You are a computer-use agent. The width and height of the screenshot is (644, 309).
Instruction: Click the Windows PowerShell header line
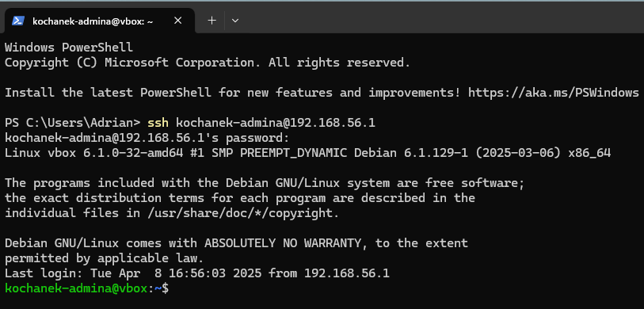69,48
